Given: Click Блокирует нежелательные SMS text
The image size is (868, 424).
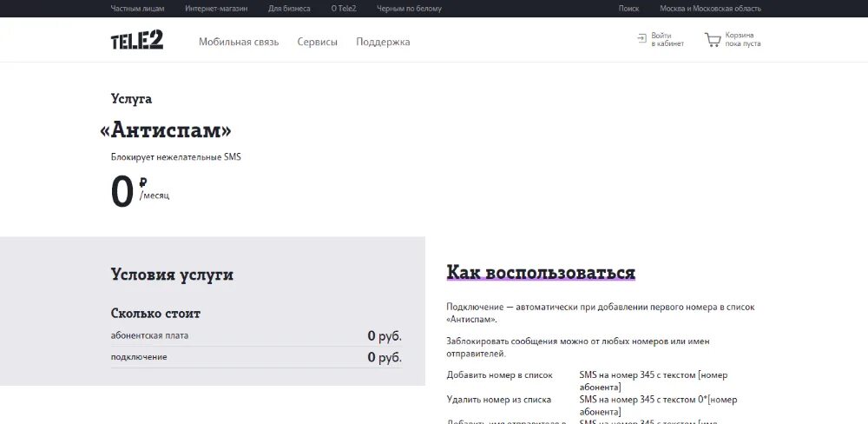Looking at the screenshot, I should pyautogui.click(x=176, y=157).
